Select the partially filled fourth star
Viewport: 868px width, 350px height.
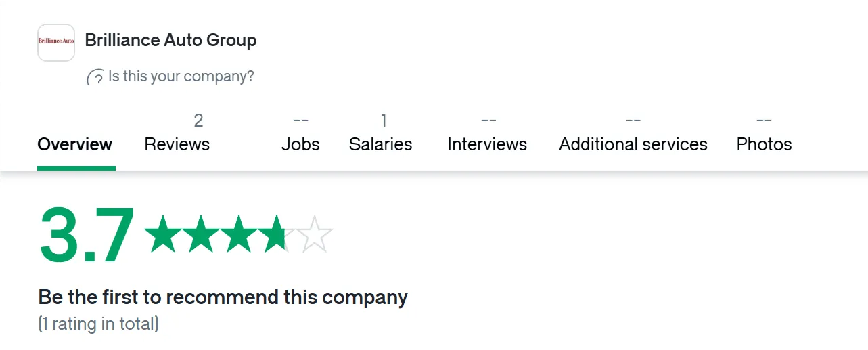click(277, 234)
